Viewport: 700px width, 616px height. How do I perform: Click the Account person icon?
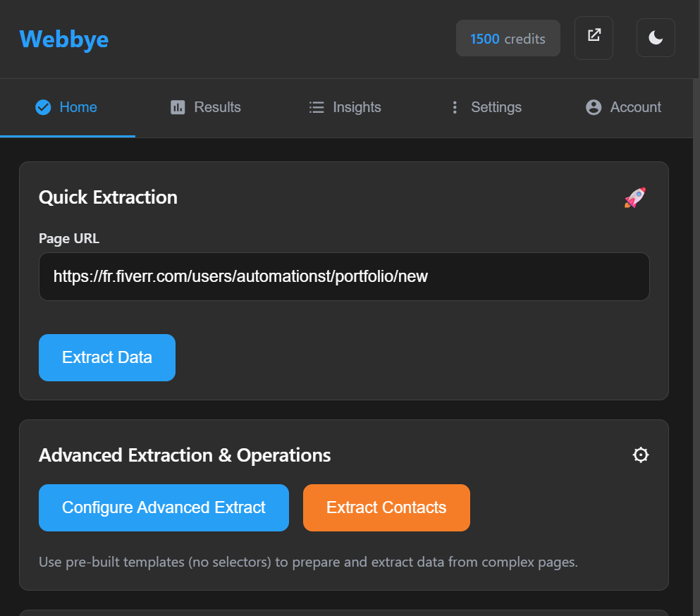tap(594, 107)
